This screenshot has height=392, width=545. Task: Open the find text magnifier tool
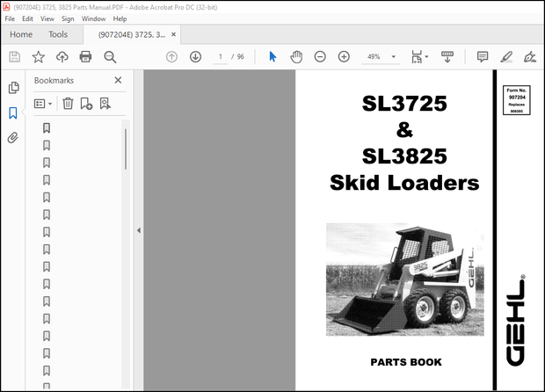point(110,56)
